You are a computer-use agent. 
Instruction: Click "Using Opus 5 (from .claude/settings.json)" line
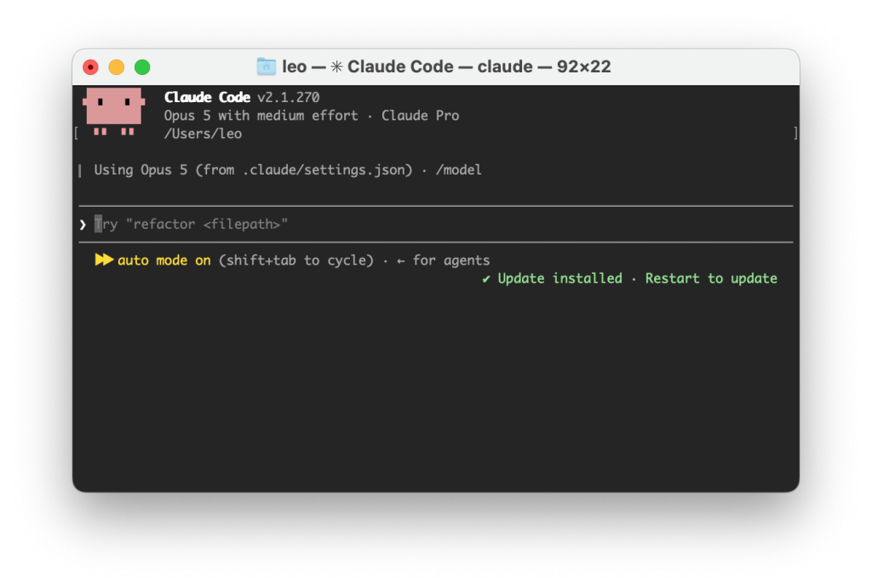253,170
